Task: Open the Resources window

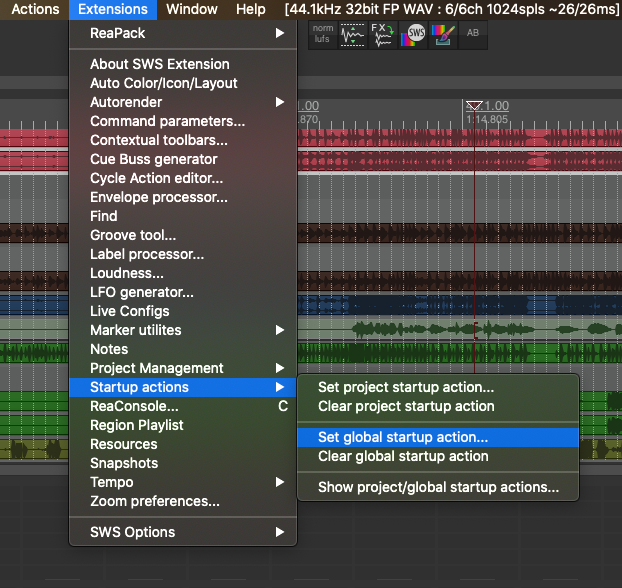Action: (x=183, y=444)
